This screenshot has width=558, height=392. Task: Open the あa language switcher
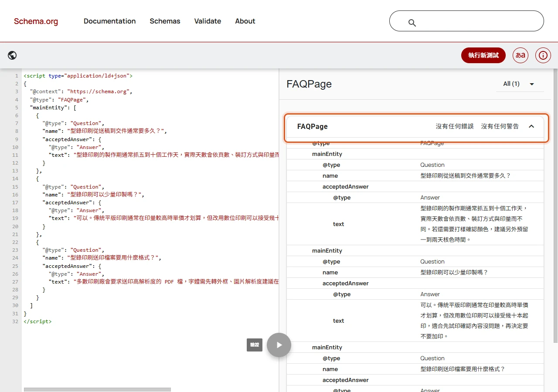[x=521, y=55]
